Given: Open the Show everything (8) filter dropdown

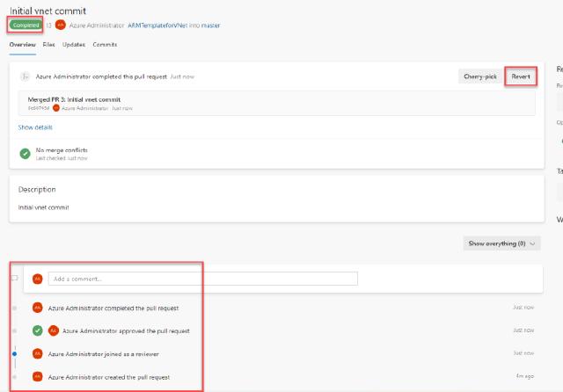Looking at the screenshot, I should coord(501,243).
